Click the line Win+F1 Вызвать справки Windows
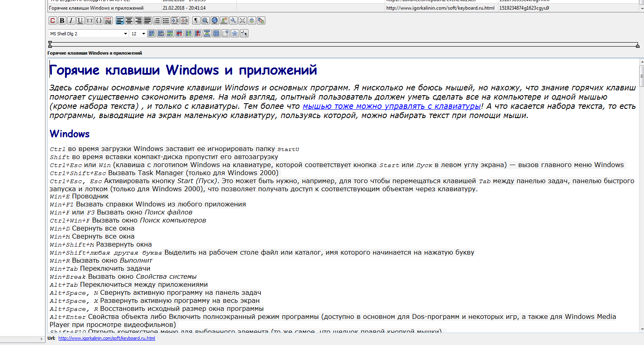 coord(148,204)
